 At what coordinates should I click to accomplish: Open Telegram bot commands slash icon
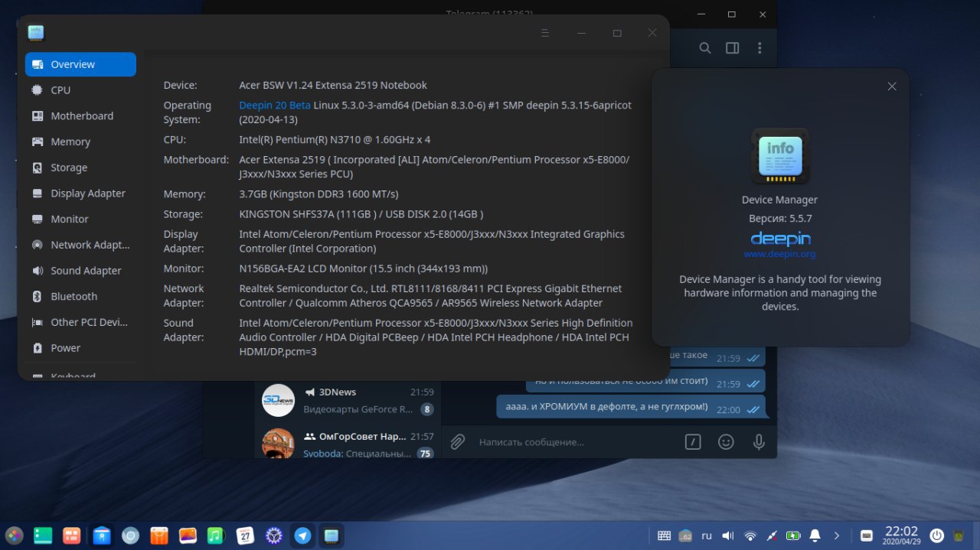(693, 442)
